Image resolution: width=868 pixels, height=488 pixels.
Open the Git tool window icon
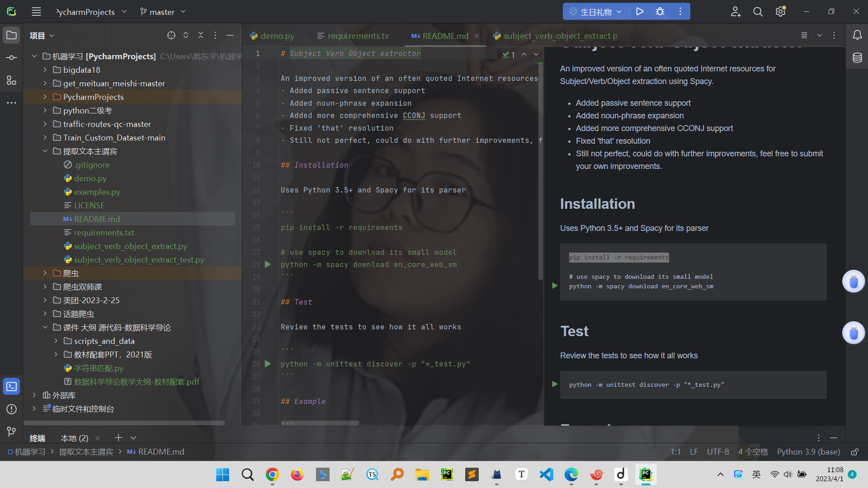[x=11, y=432]
